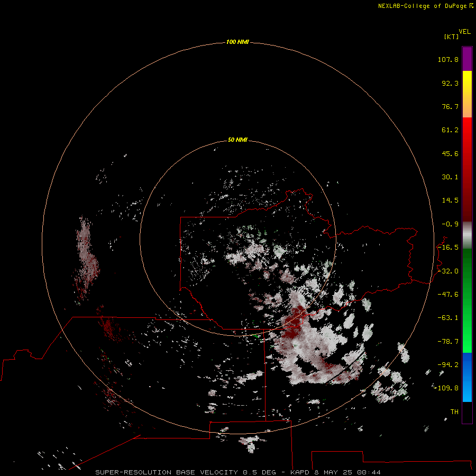Click the TH threshold label

point(454,412)
